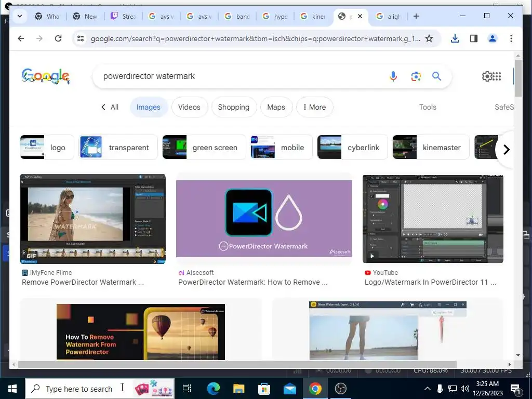Click the blue search magnifier button

click(x=436, y=76)
